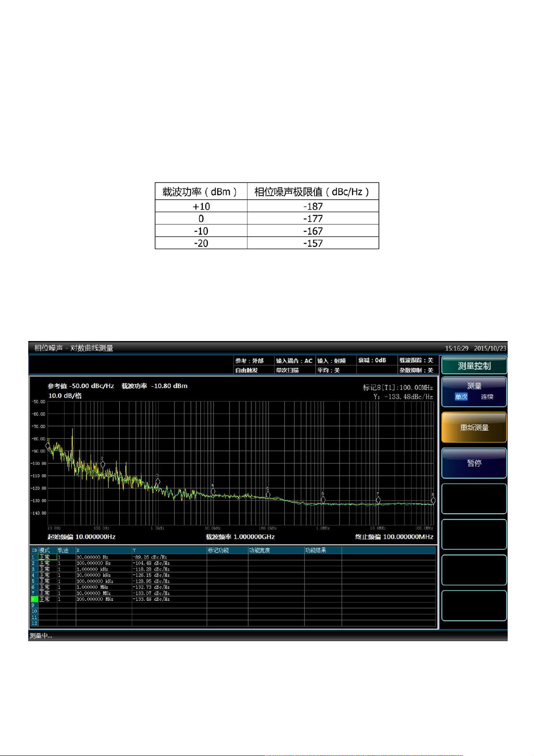
Task: Select 单次 measurement mode
Action: (461, 397)
